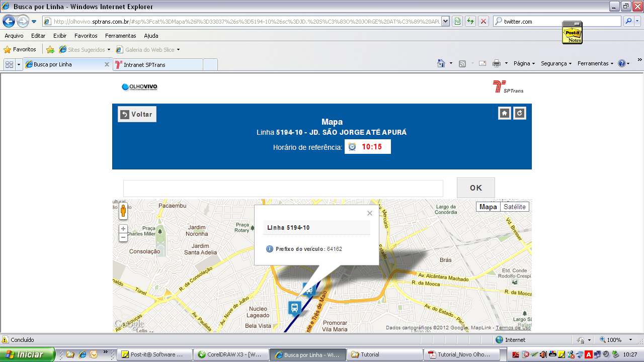Expand the Segurança command menu
The width and height of the screenshot is (644, 362).
point(556,63)
